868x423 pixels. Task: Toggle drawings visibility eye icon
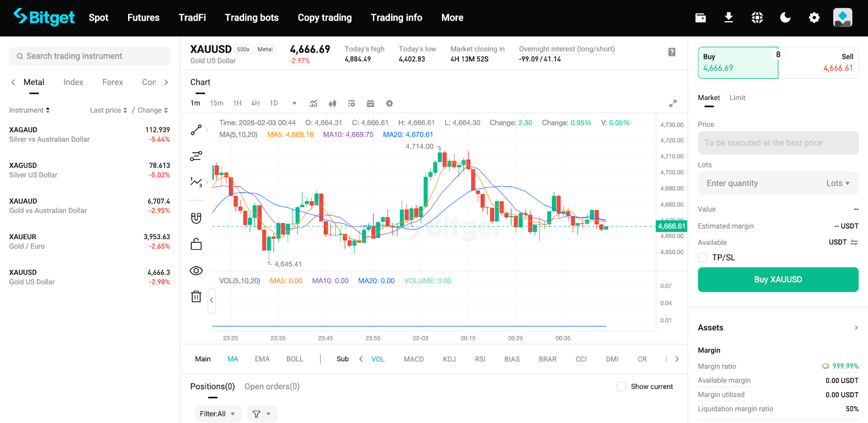196,270
